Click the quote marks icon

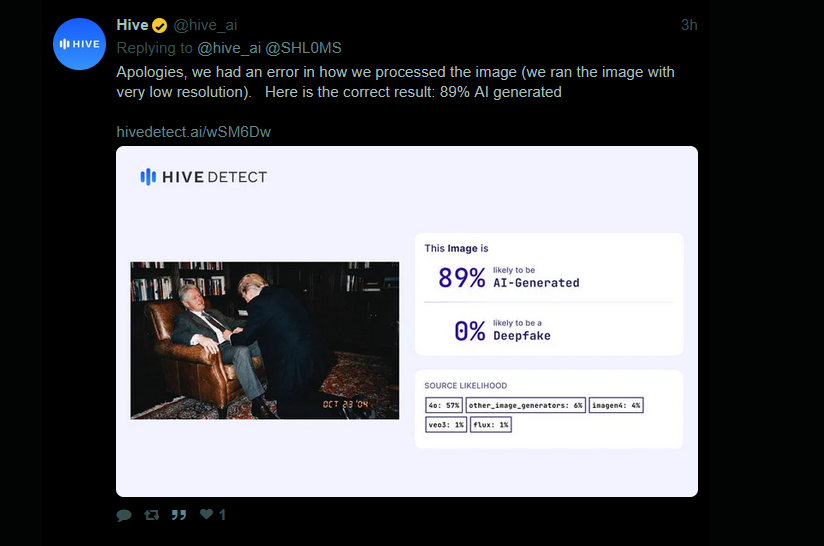(179, 515)
